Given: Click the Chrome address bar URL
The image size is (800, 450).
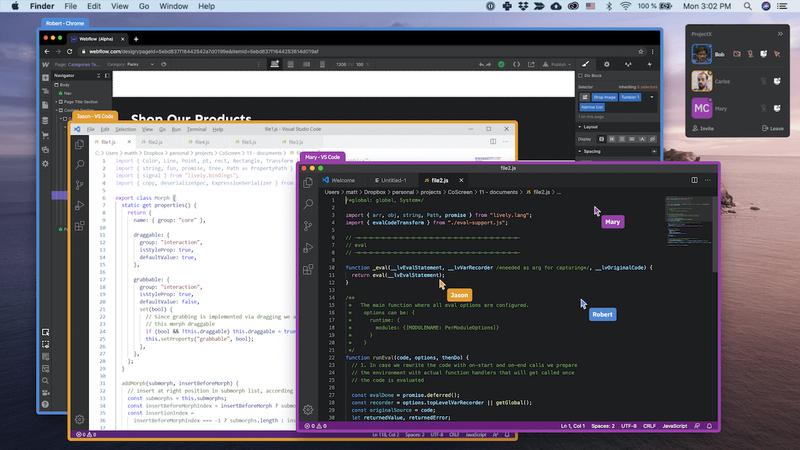Looking at the screenshot, I should [204, 52].
